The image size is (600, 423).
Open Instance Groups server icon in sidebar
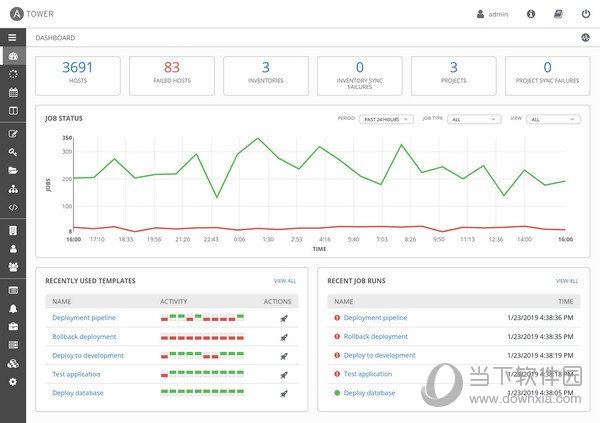[x=13, y=345]
